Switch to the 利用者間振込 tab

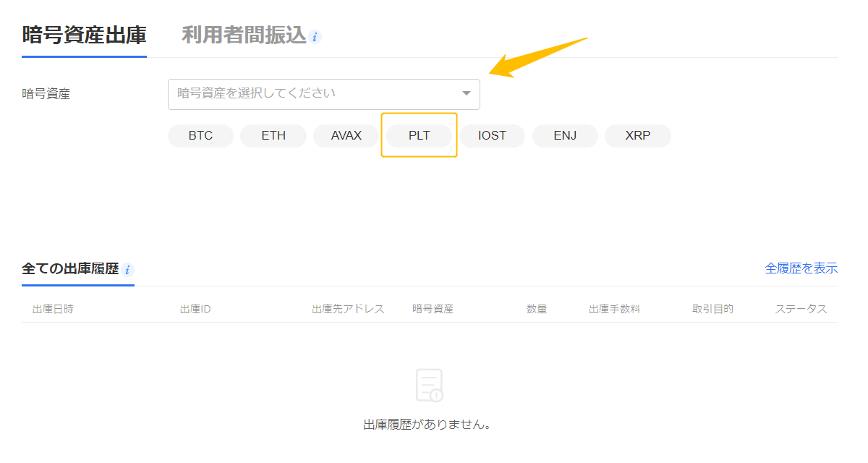[x=244, y=35]
